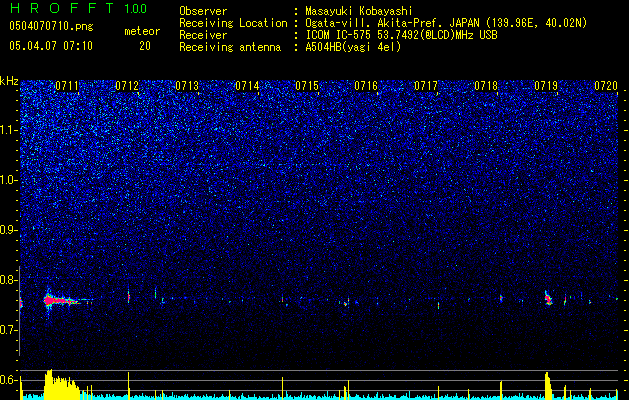Click the 0716 time marker

tap(366, 86)
